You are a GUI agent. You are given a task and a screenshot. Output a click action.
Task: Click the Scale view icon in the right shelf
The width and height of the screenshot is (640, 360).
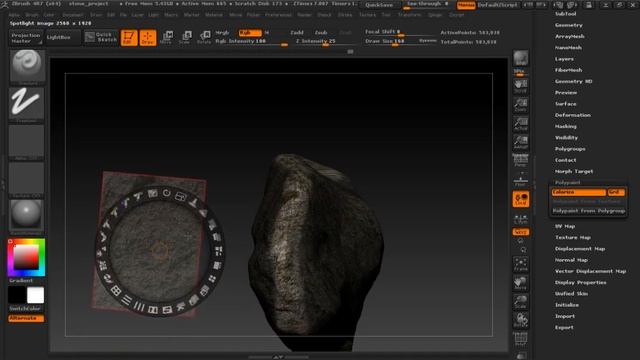click(x=520, y=302)
